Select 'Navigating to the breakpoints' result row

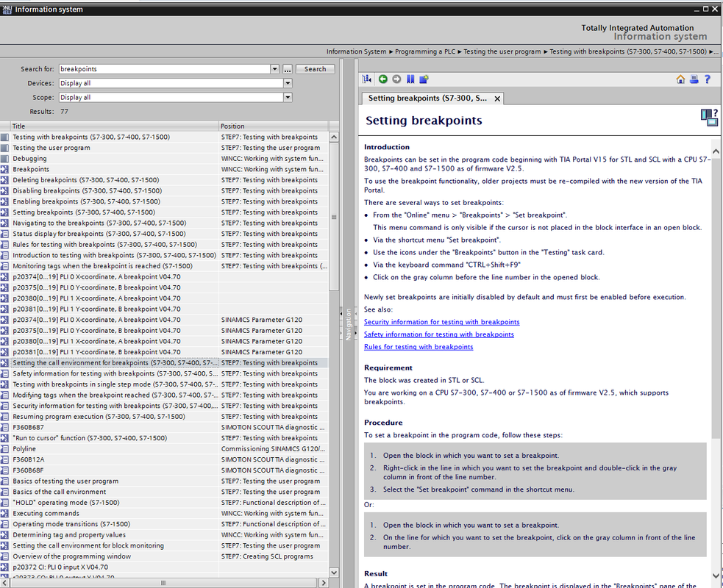(x=165, y=223)
